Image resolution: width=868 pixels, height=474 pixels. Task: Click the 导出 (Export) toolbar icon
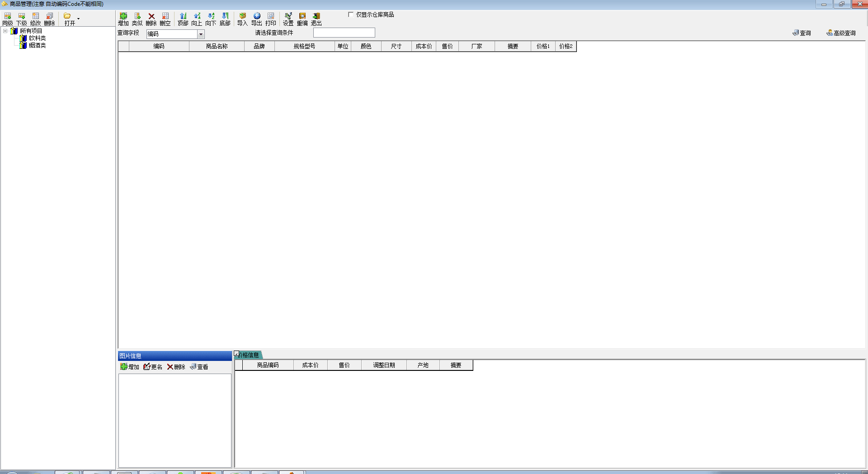click(x=256, y=19)
